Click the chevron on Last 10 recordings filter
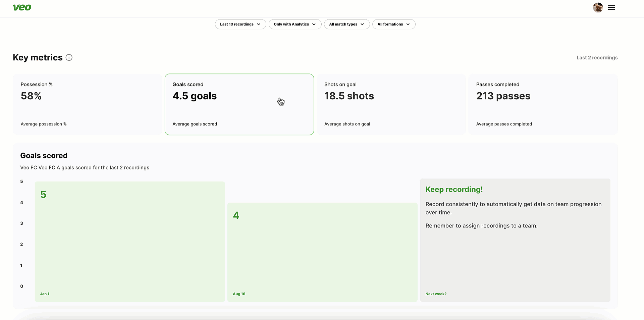Viewport: 644px width, 320px height. click(x=258, y=24)
